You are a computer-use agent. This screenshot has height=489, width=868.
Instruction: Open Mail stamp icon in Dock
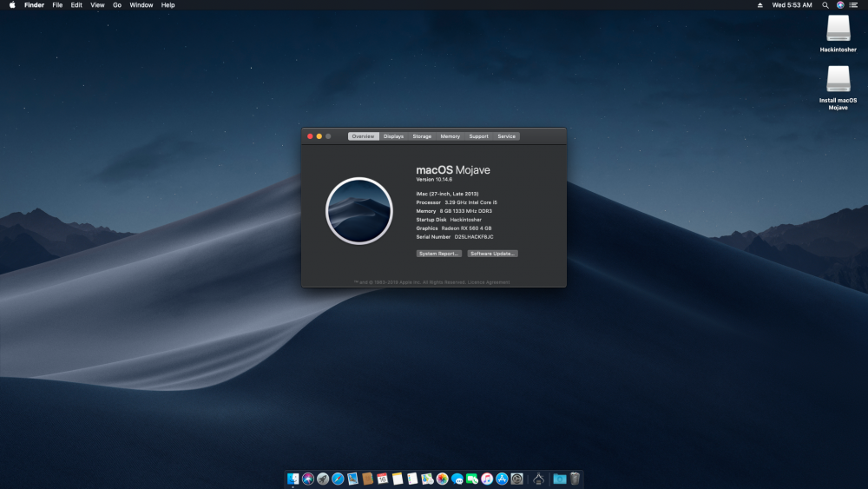pos(352,479)
